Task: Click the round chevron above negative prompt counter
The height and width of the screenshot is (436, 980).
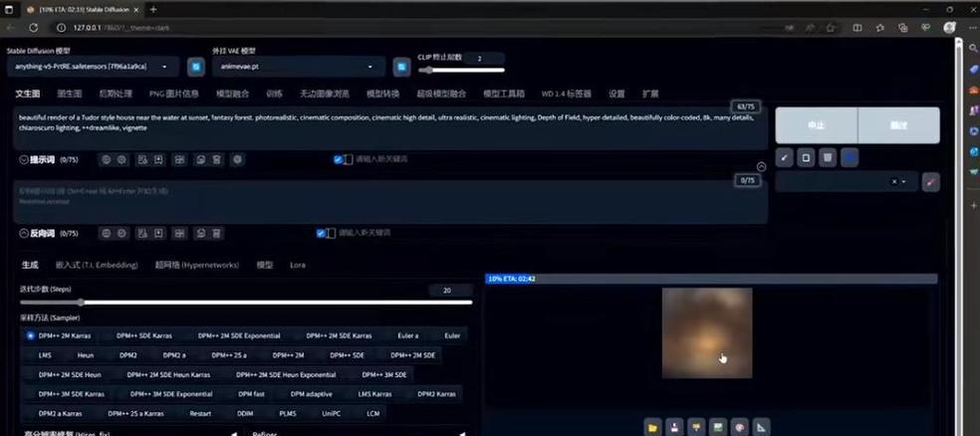Action: click(761, 167)
